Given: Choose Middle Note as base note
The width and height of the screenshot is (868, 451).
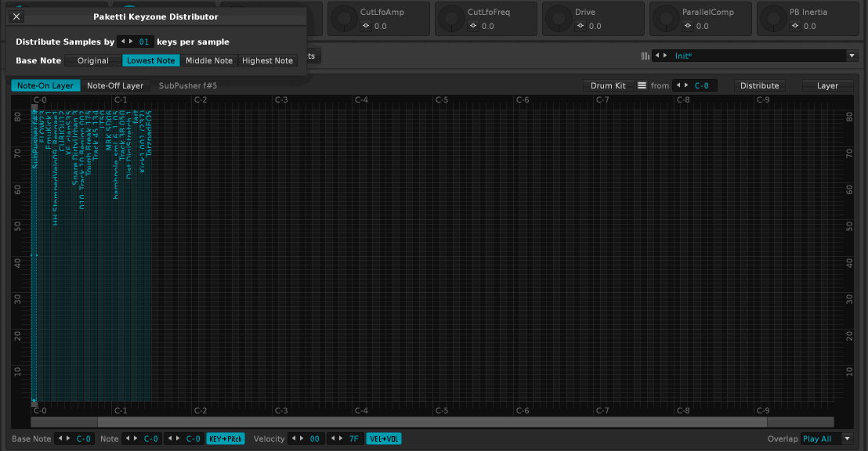Looking at the screenshot, I should (209, 61).
